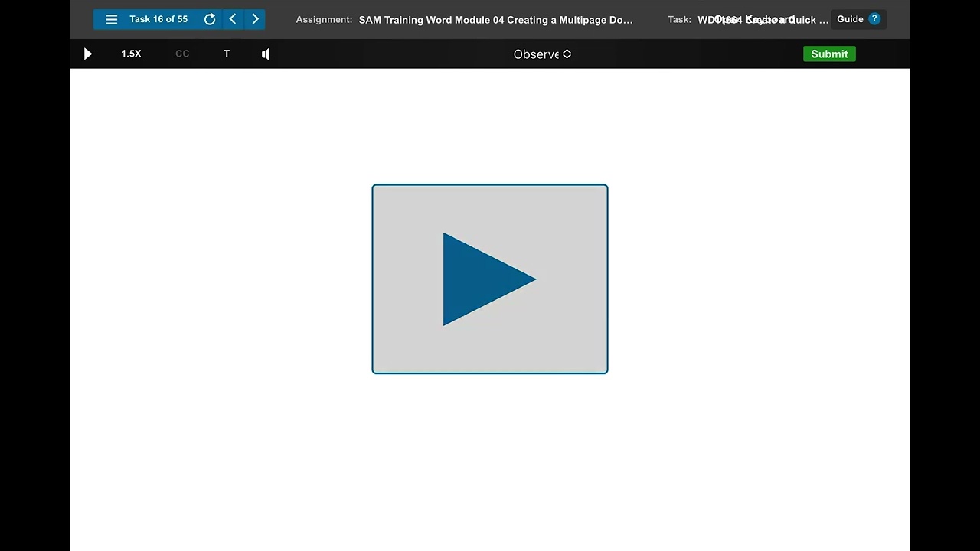Viewport: 980px width, 551px height.
Task: Click the assignment title SAM Training Word Module 04
Action: point(495,20)
